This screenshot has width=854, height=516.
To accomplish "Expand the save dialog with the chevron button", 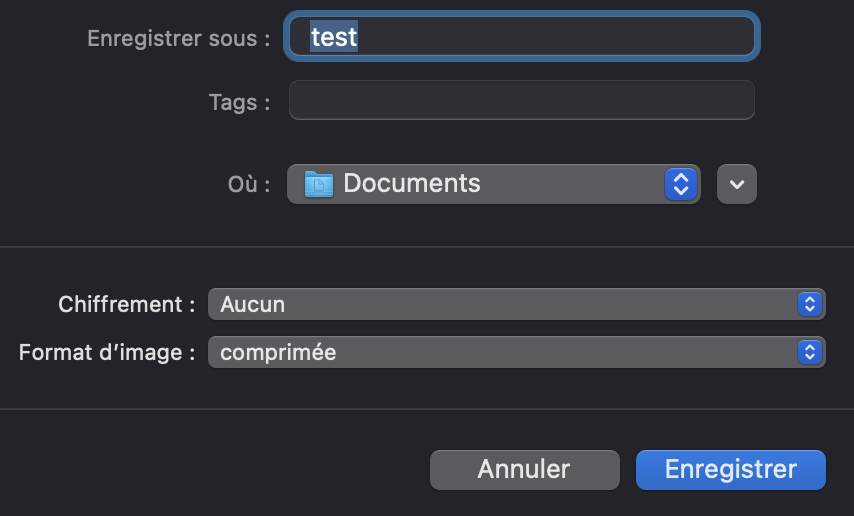I will pos(737,184).
